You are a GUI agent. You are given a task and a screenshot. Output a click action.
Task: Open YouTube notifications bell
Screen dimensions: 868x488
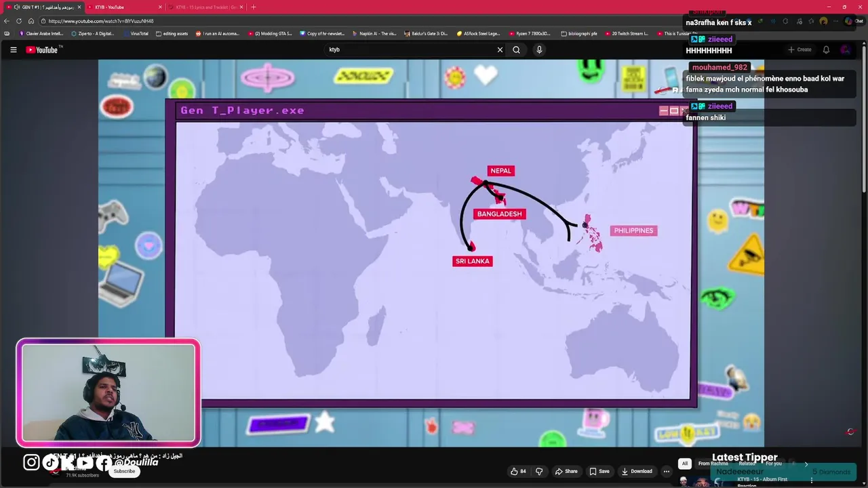pos(826,49)
